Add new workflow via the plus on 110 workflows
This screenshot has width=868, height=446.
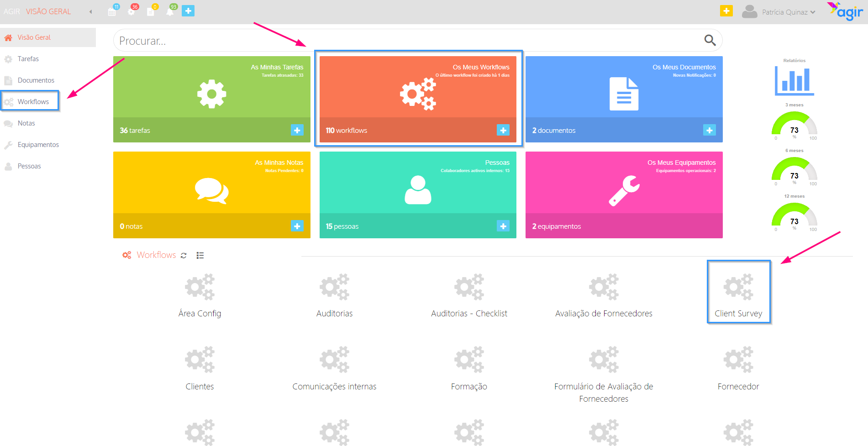tap(503, 130)
